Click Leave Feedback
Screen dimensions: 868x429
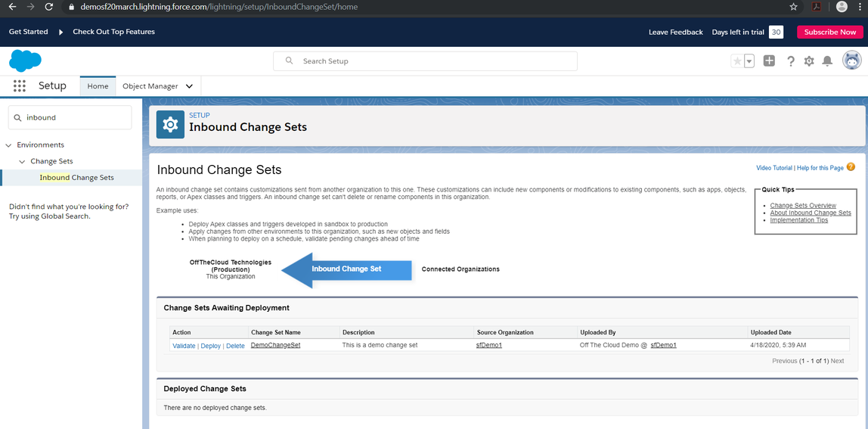point(676,32)
